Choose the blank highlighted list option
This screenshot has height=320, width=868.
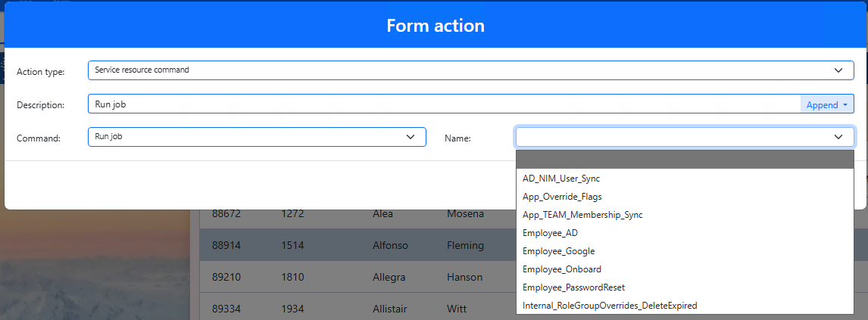(684, 160)
